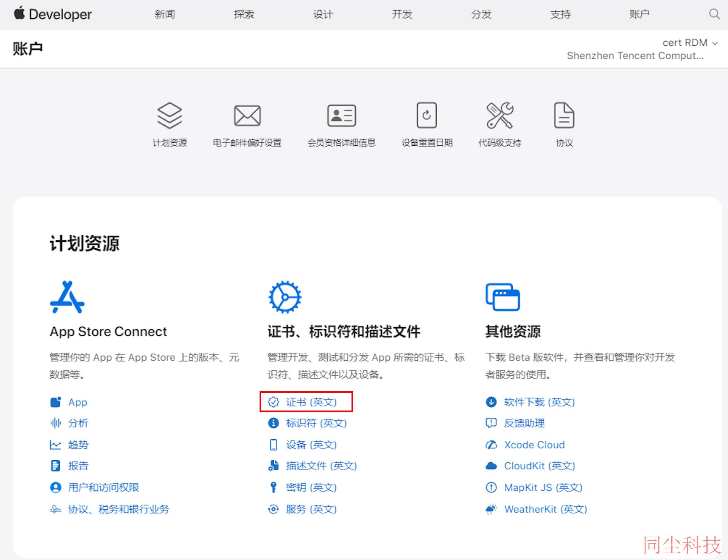The height and width of the screenshot is (560, 728).
Task: Click the Apple Developer logo
Action: point(53,14)
